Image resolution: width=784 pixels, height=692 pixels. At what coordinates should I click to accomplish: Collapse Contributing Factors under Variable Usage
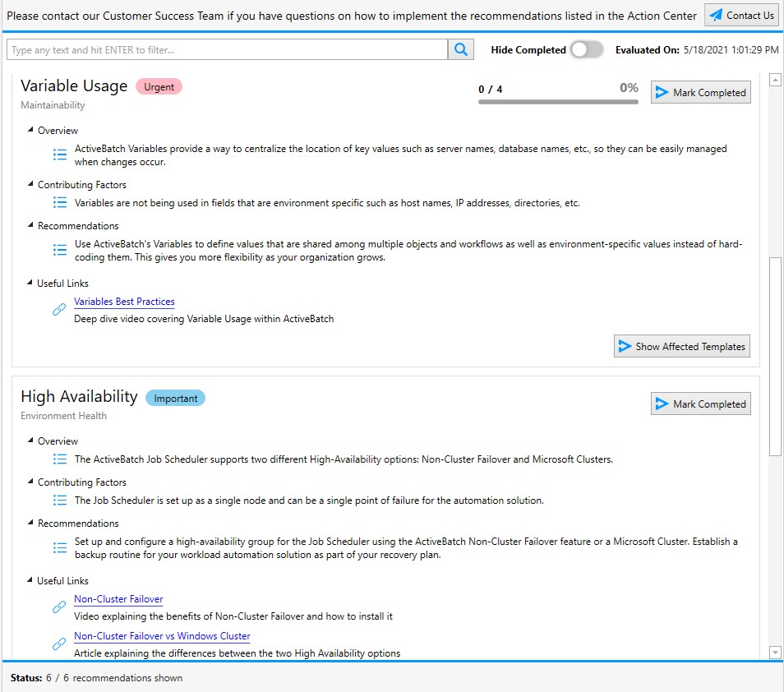pyautogui.click(x=30, y=184)
